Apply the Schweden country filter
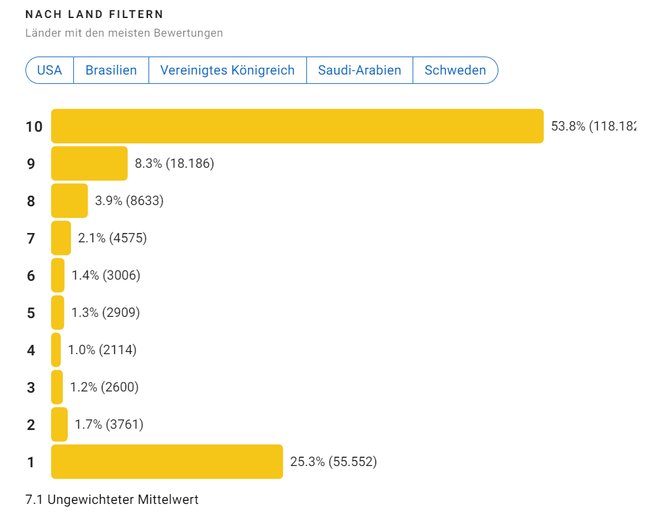The height and width of the screenshot is (512, 650). (455, 71)
